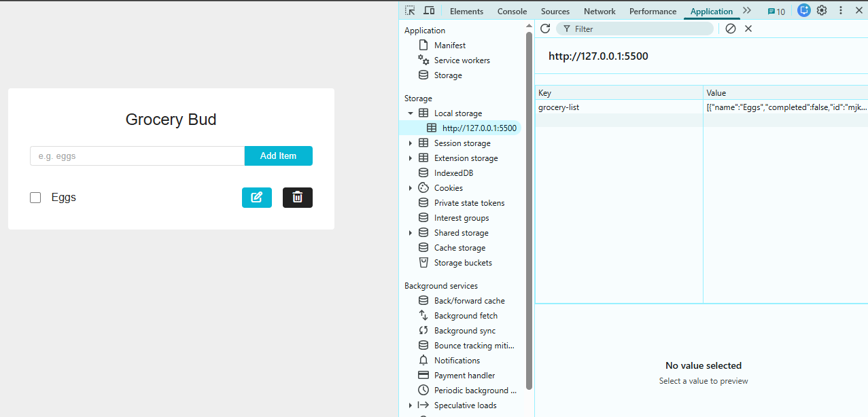This screenshot has width=868, height=417.
Task: Close the DevTools panel
Action: coord(858,11)
